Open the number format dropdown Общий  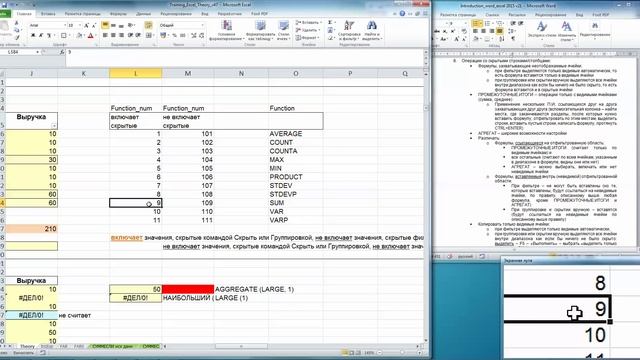[x=202, y=25]
